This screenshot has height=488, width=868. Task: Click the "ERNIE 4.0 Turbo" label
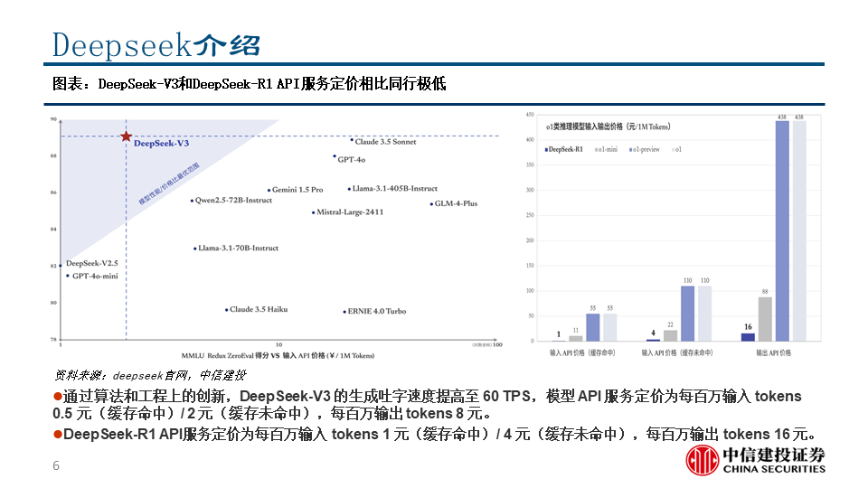pyautogui.click(x=376, y=311)
